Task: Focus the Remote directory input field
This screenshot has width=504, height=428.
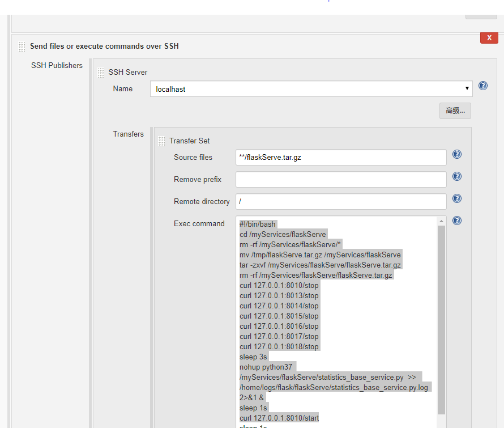Action: coord(341,201)
